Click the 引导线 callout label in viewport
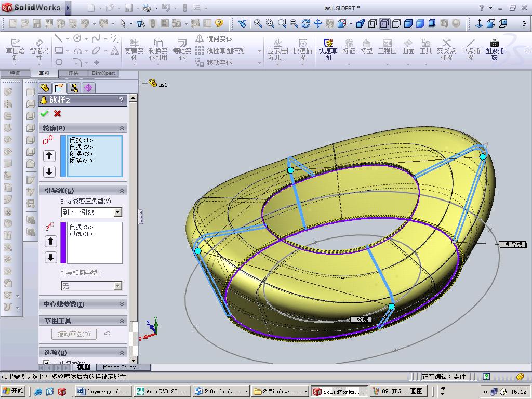The height and width of the screenshot is (399, 532). pos(513,244)
